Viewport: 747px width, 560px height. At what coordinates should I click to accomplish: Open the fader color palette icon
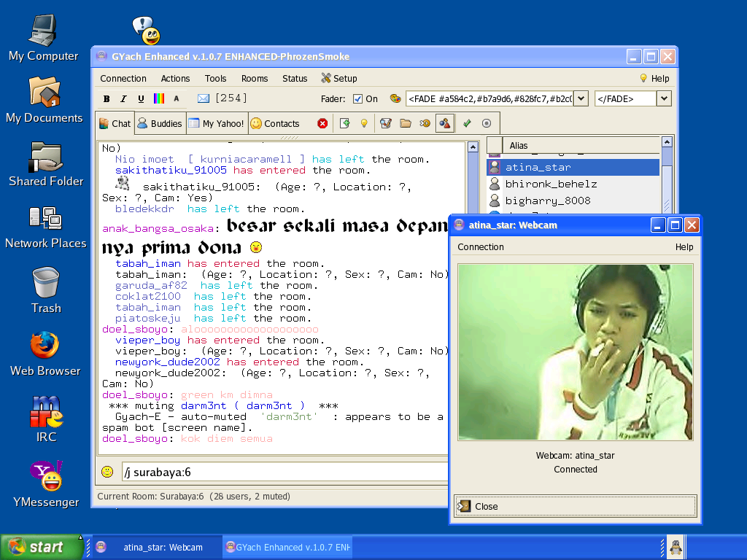click(395, 98)
